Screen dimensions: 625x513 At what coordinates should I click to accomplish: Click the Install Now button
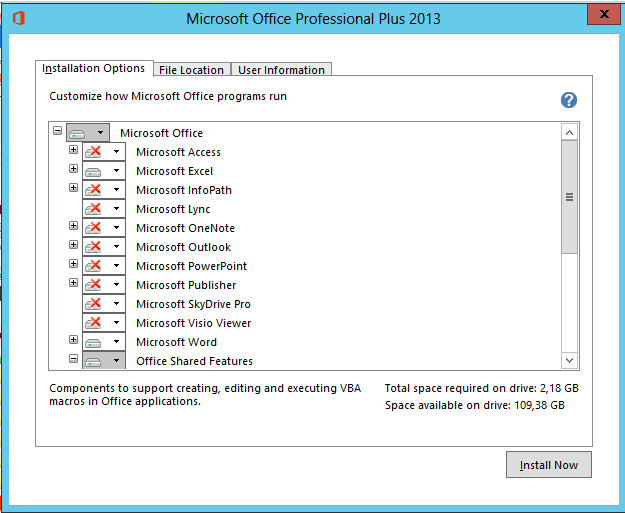(x=549, y=465)
